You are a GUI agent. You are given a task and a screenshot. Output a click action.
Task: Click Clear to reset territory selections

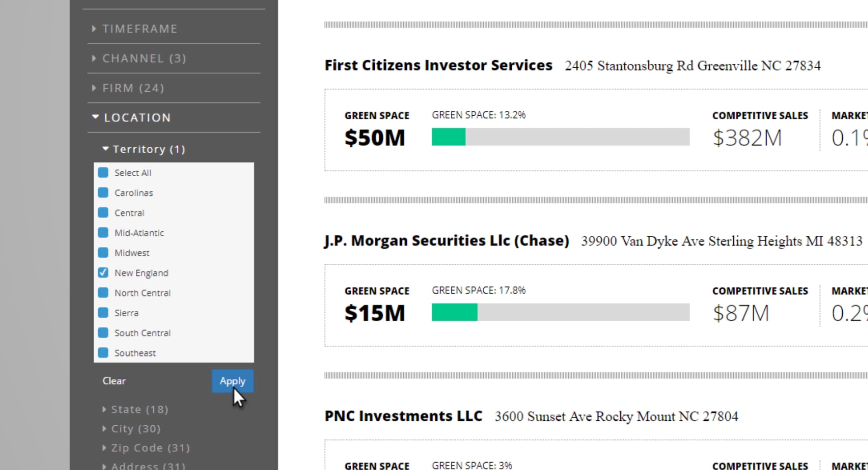pos(114,381)
